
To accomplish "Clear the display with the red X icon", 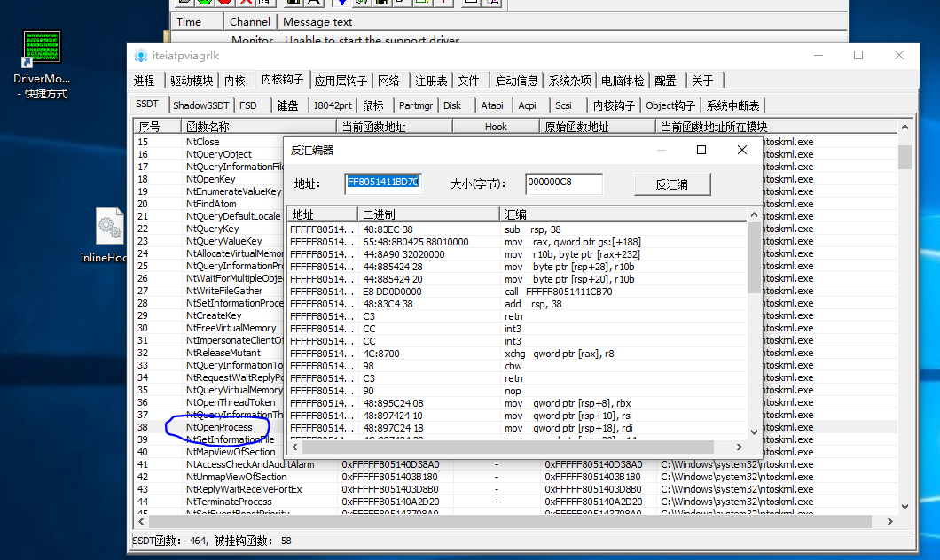I will pos(247,4).
